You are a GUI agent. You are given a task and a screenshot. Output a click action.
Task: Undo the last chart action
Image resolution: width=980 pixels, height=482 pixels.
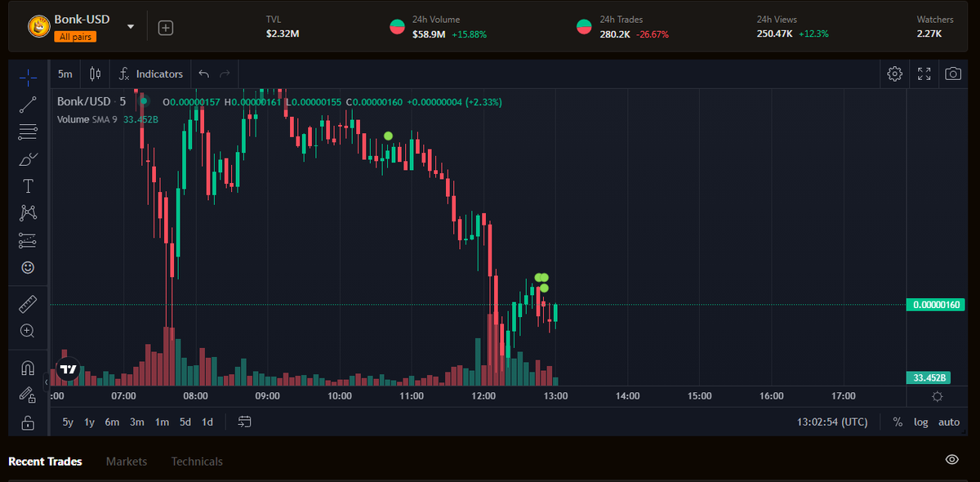(204, 74)
